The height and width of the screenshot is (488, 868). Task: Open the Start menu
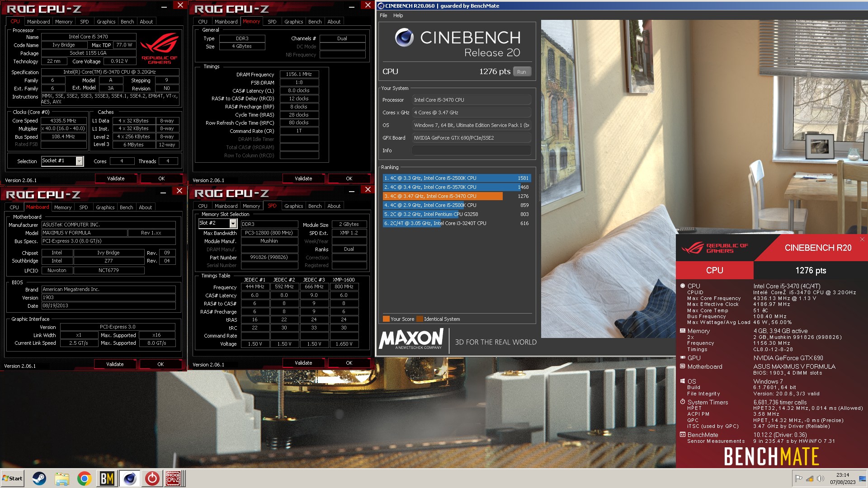pyautogui.click(x=13, y=478)
